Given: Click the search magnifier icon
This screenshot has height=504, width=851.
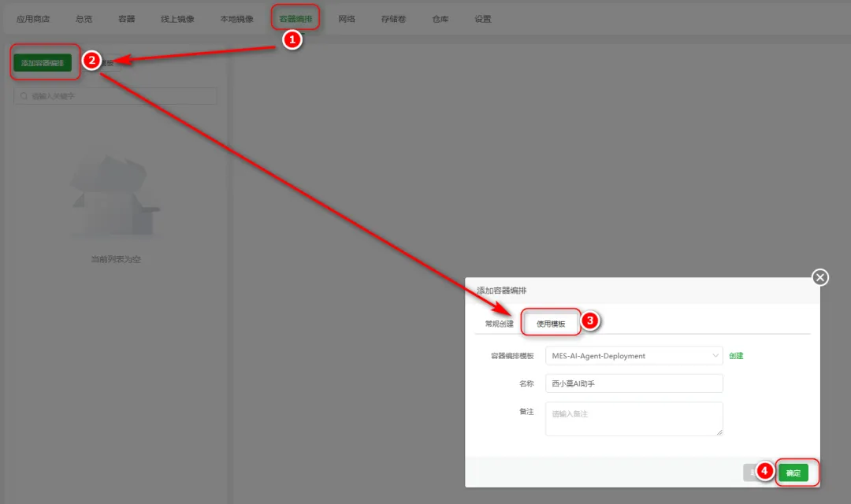Looking at the screenshot, I should pos(24,96).
